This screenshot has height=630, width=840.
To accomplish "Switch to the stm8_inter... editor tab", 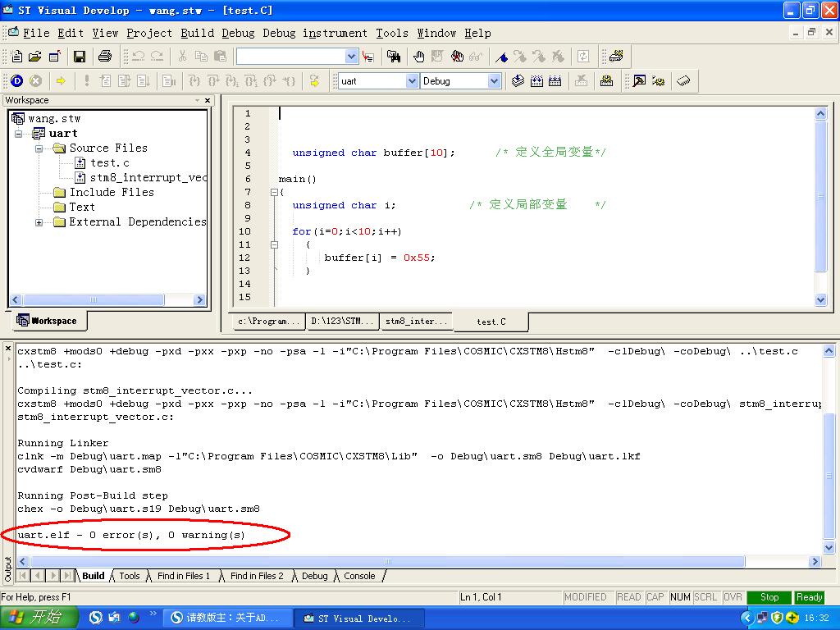I will [416, 322].
